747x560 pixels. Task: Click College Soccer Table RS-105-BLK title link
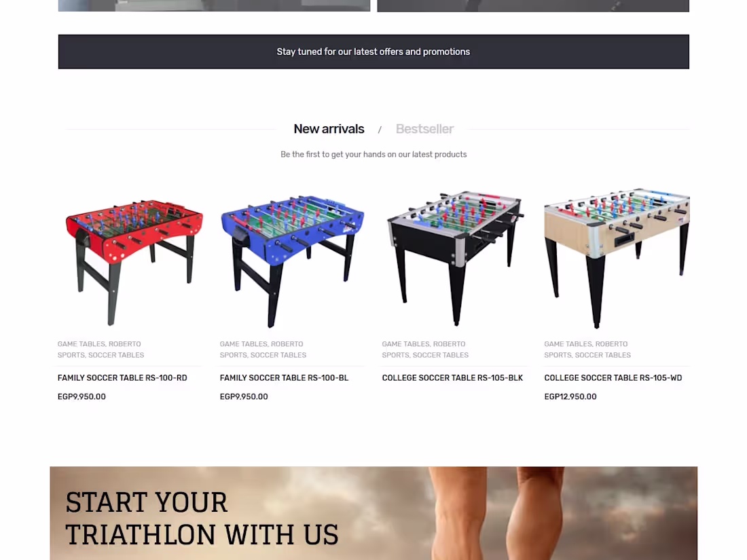pyautogui.click(x=452, y=377)
